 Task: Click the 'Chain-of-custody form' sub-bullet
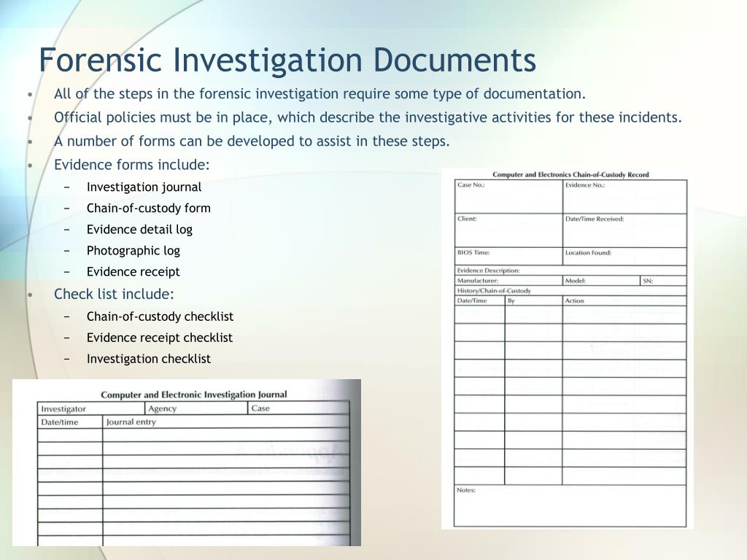148,208
